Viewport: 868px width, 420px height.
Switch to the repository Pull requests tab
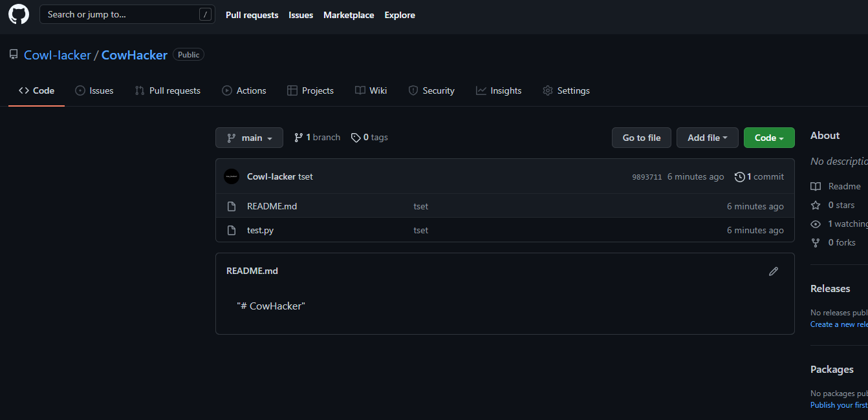[x=168, y=90]
